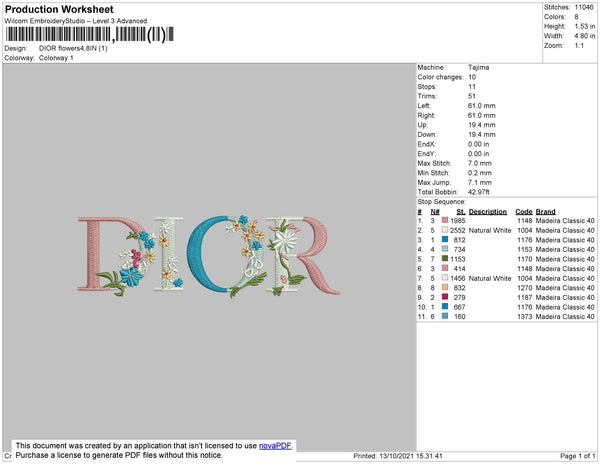
Task: Click the Max Stitch value '7.0 mm'
Action: 480,163
